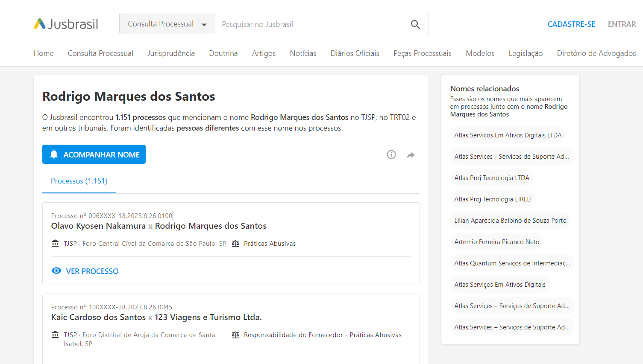Click the magnifying glass search icon

415,24
